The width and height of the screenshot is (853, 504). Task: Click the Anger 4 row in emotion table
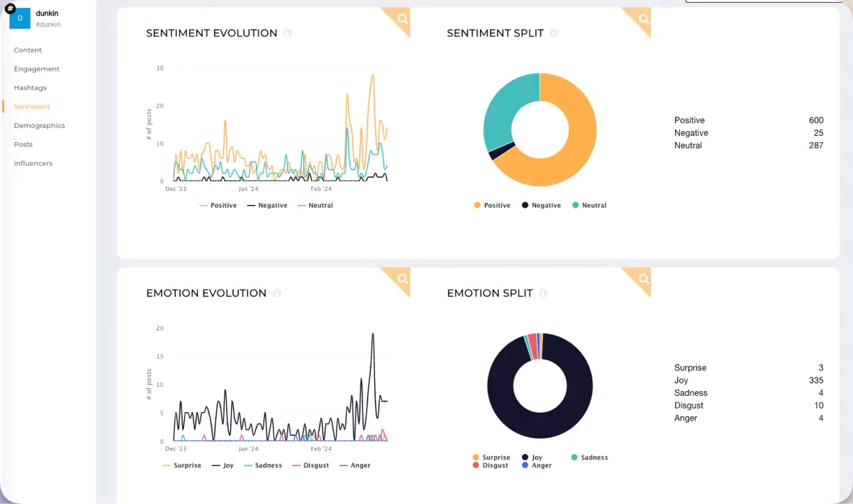click(749, 418)
